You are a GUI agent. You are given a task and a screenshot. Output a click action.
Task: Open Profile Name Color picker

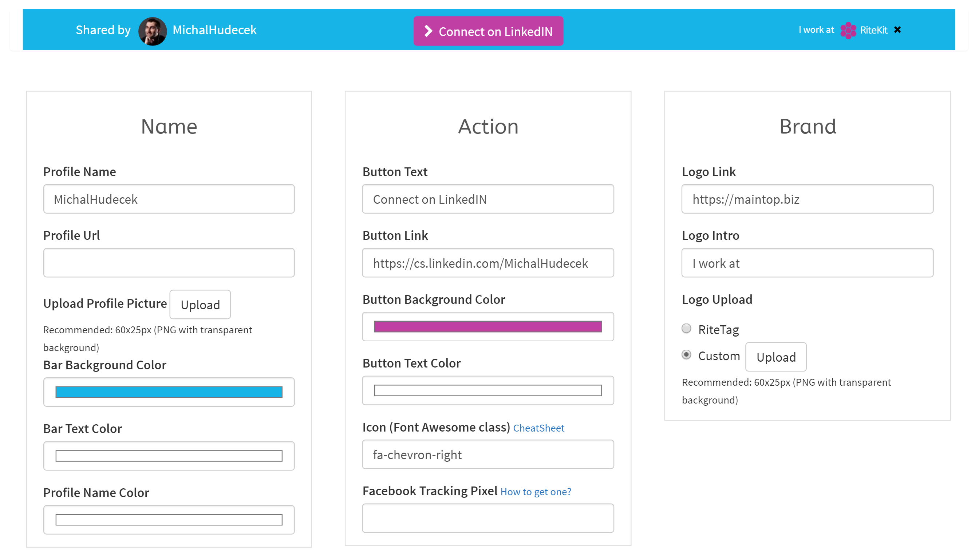(x=169, y=520)
